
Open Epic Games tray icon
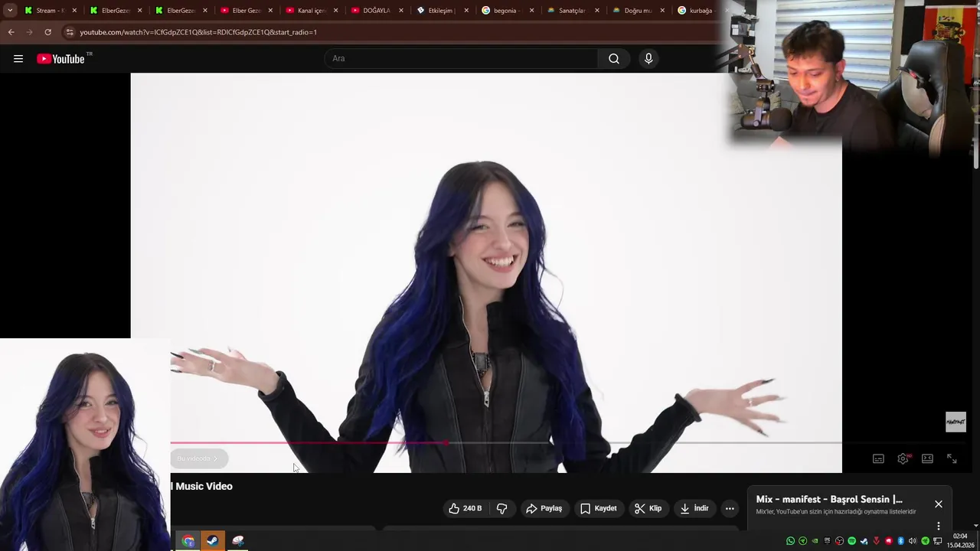[x=827, y=541]
